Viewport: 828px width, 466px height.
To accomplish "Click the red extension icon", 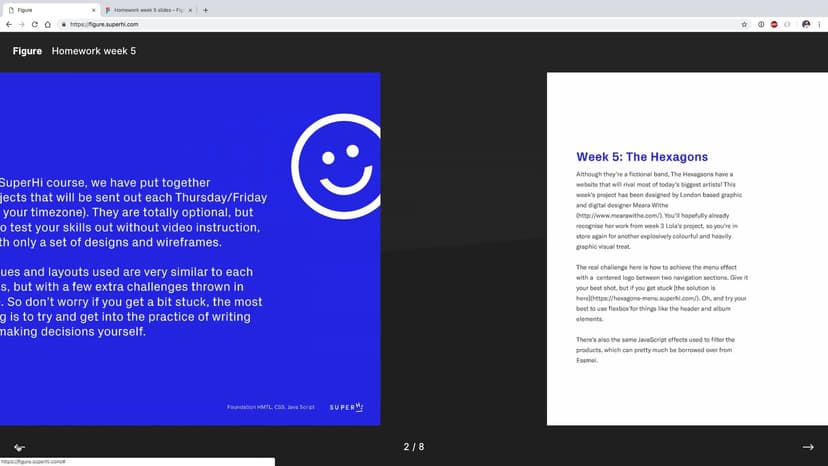I will 774,24.
